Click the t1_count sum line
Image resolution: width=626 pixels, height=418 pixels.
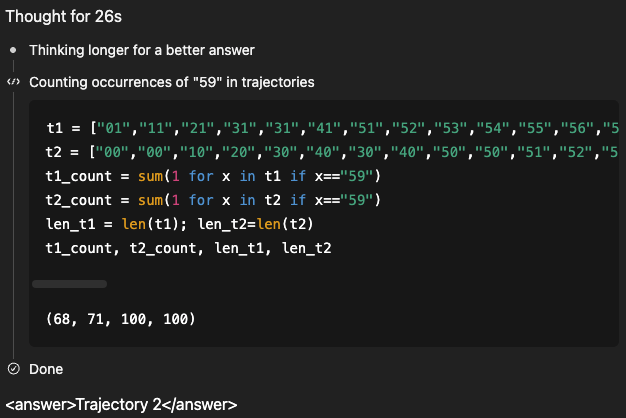pos(213,176)
